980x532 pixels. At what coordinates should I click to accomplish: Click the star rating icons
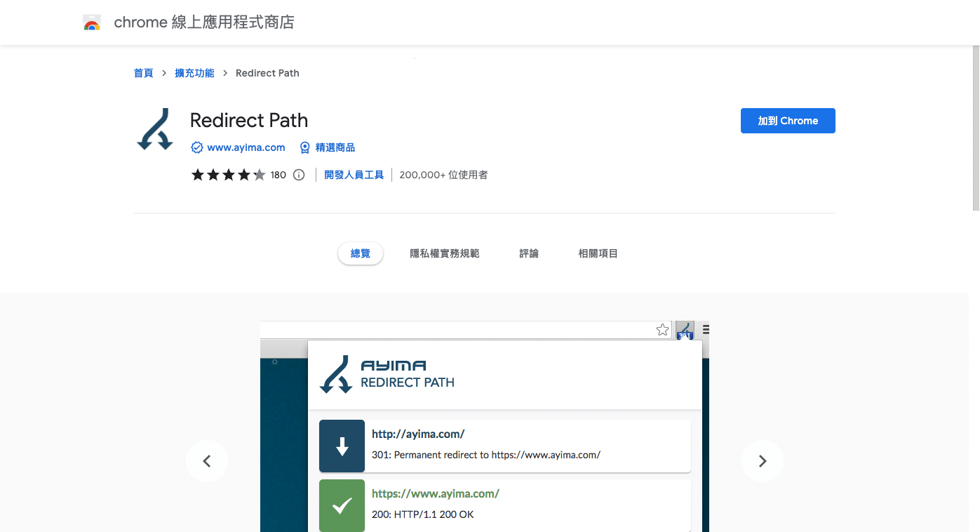(228, 175)
